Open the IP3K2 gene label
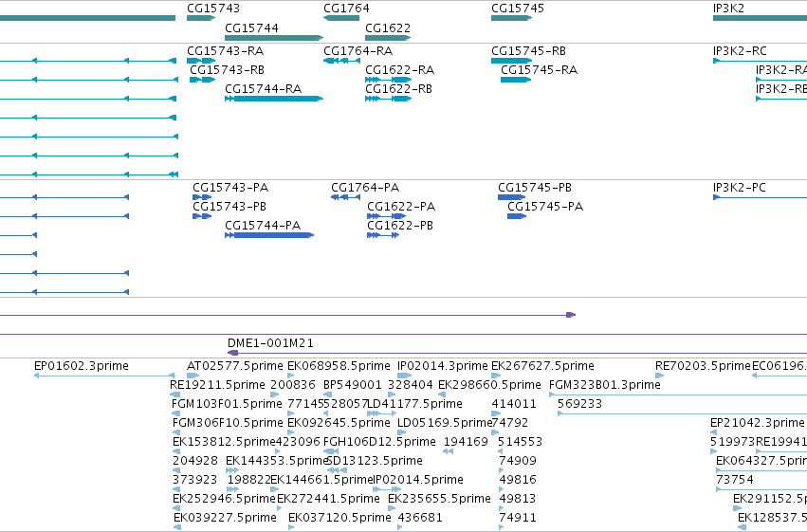This screenshot has width=807, height=532. [728, 9]
